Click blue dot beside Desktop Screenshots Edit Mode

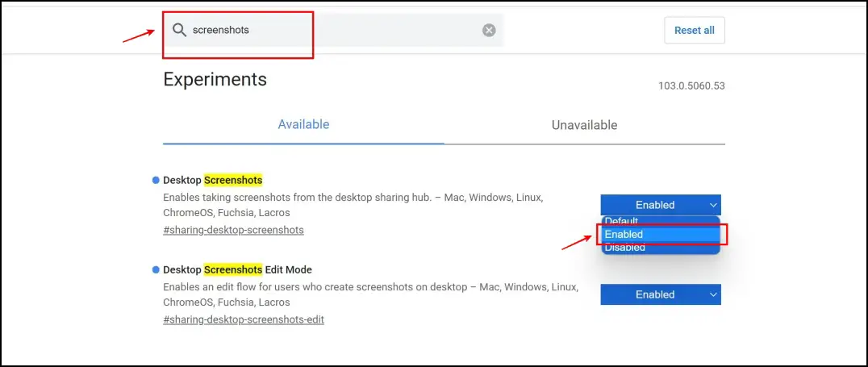tap(156, 269)
